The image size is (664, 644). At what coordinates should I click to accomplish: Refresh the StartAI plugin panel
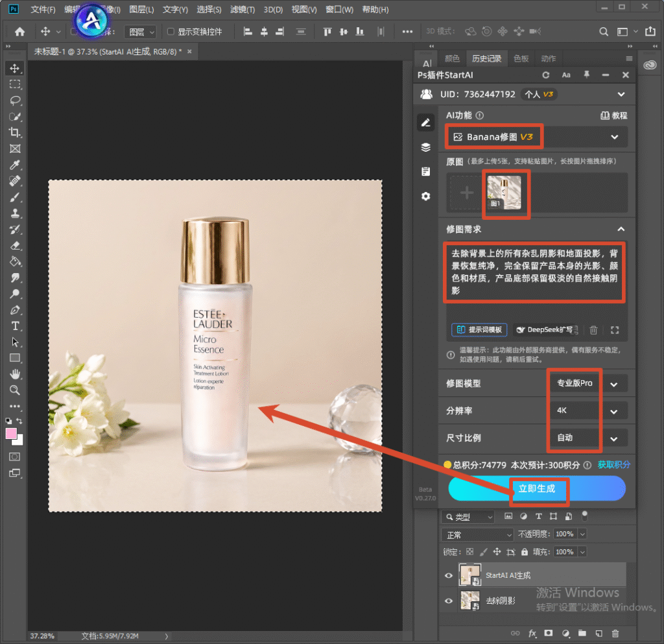pos(546,75)
